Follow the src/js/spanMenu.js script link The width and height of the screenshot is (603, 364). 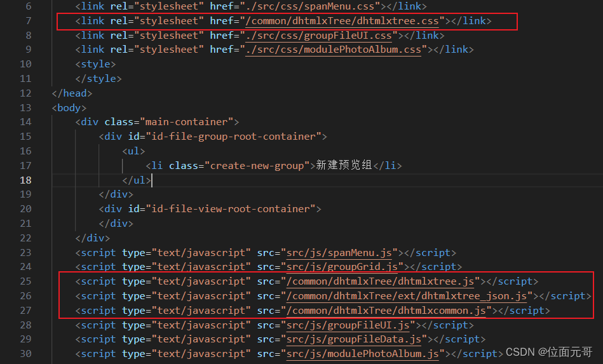[x=339, y=253]
